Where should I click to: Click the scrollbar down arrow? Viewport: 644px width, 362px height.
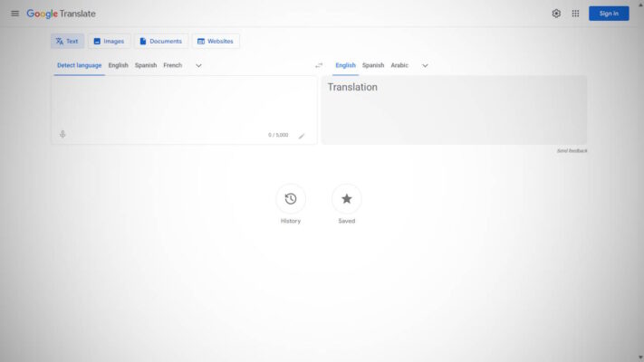click(x=640, y=358)
